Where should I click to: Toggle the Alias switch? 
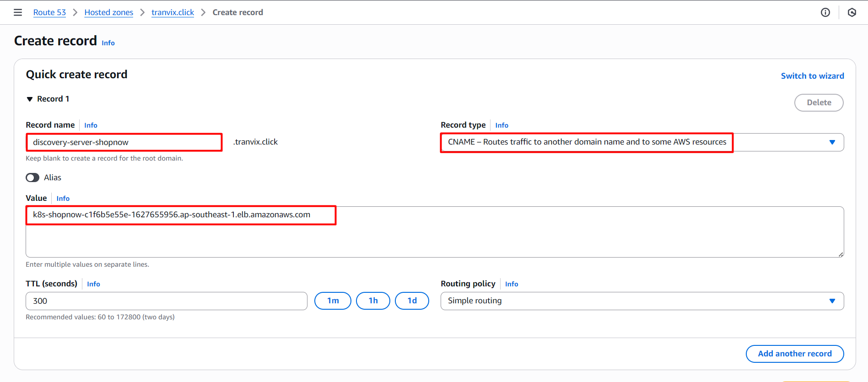coord(32,178)
